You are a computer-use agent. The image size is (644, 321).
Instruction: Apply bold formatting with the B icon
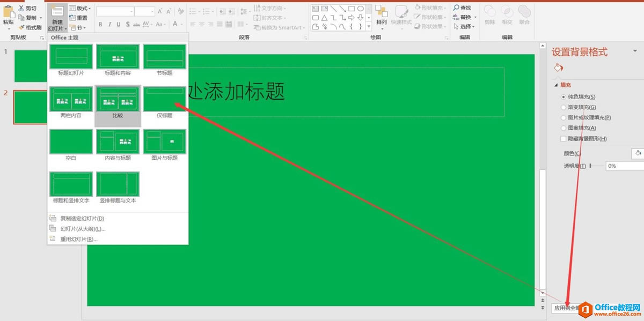(x=100, y=24)
